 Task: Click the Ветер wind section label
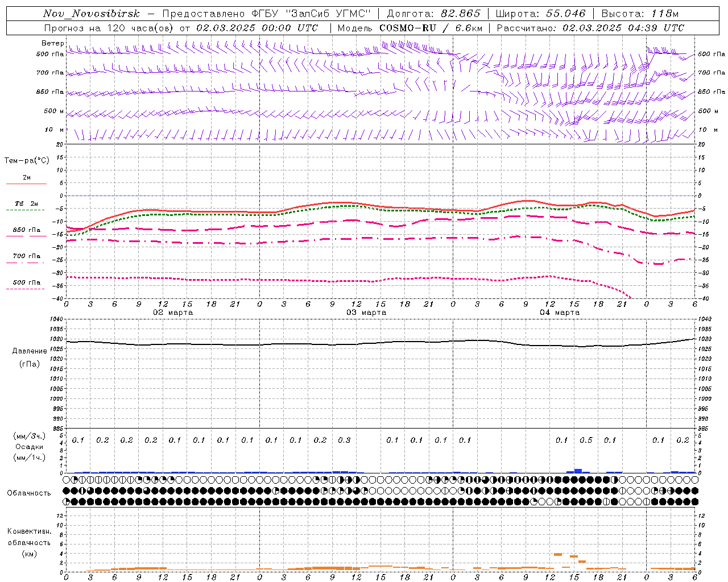52,43
